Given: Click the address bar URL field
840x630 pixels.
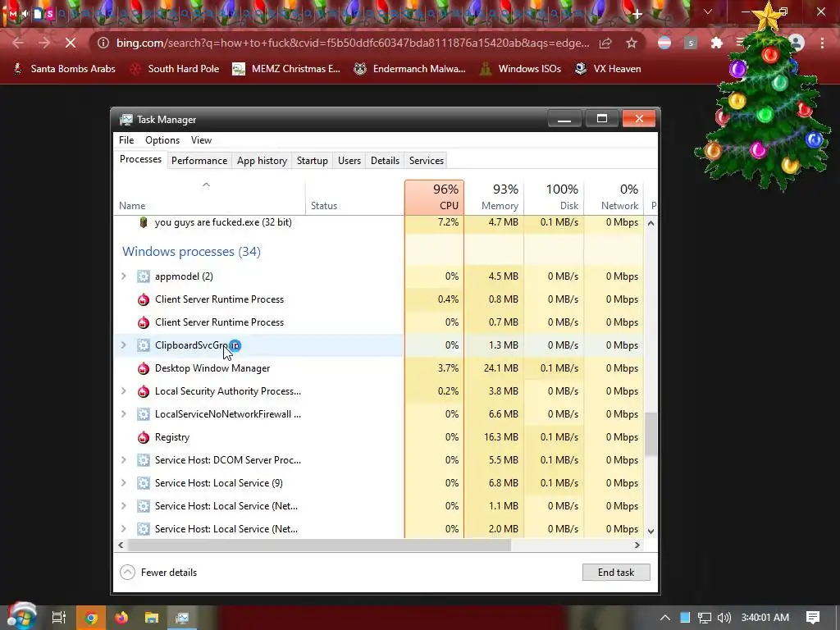Looking at the screenshot, I should [x=353, y=43].
